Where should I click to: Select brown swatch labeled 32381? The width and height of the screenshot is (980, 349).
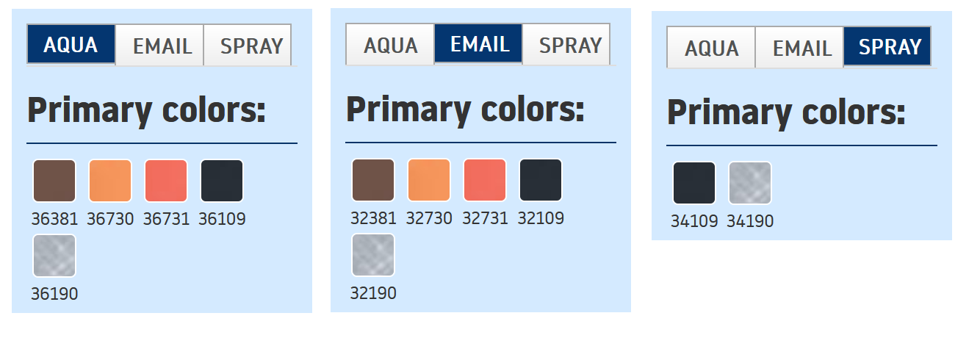pyautogui.click(x=373, y=180)
